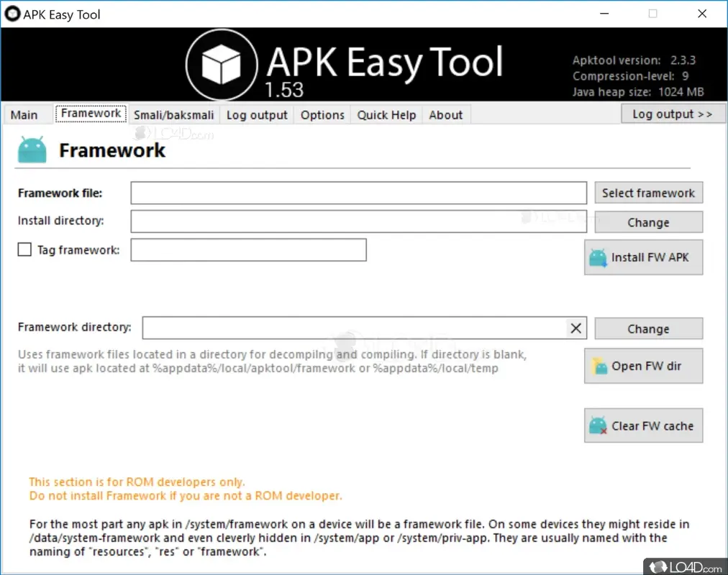Image resolution: width=728 pixels, height=575 pixels.
Task: Click Change button for Framework directory
Action: point(648,328)
